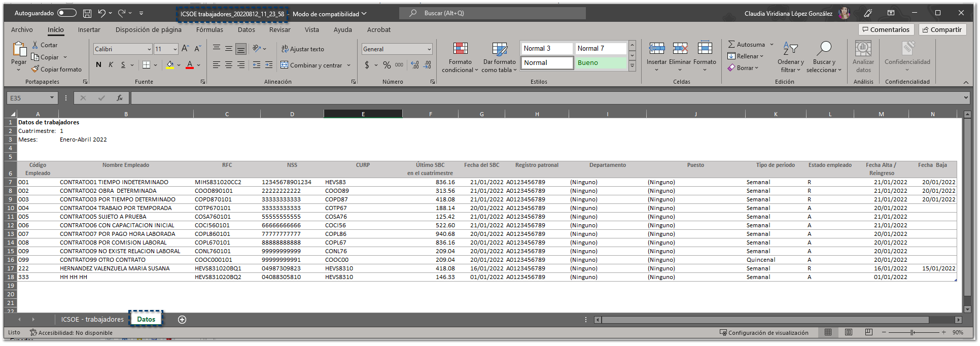Click the Save icon in title bar
The width and height of the screenshot is (980, 346).
87,14
